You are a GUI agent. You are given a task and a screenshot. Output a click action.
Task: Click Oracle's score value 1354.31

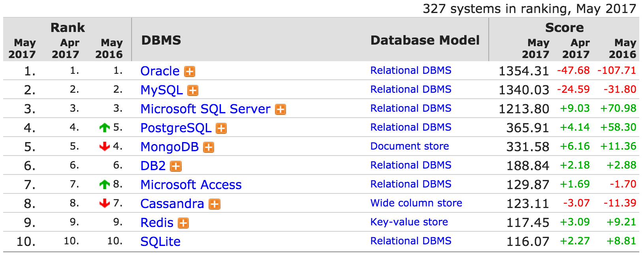524,71
